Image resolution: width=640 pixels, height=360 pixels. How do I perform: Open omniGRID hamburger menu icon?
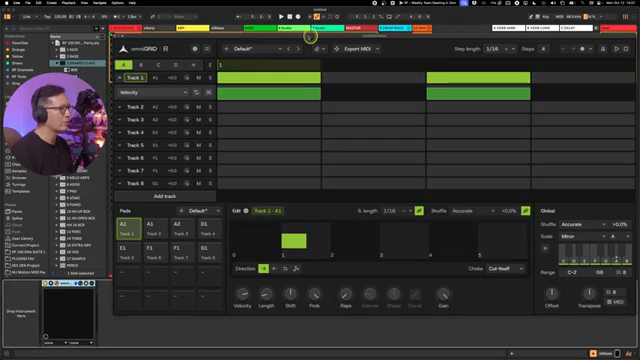207,49
